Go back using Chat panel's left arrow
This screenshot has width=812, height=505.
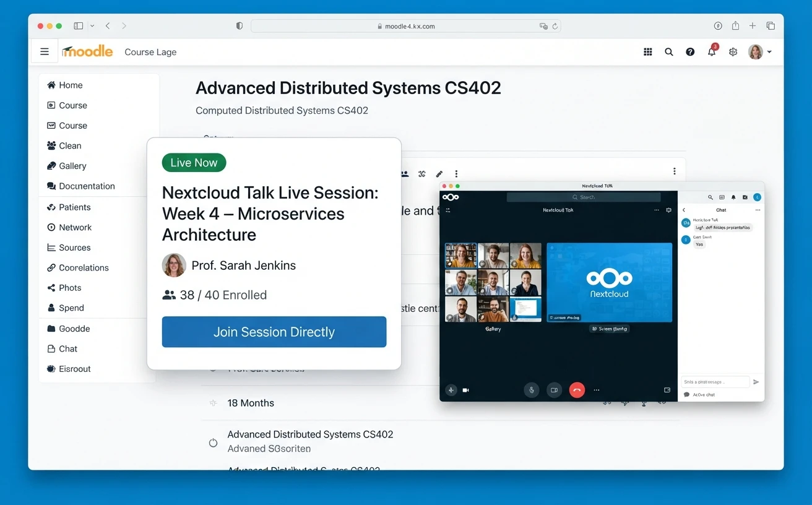tap(684, 210)
